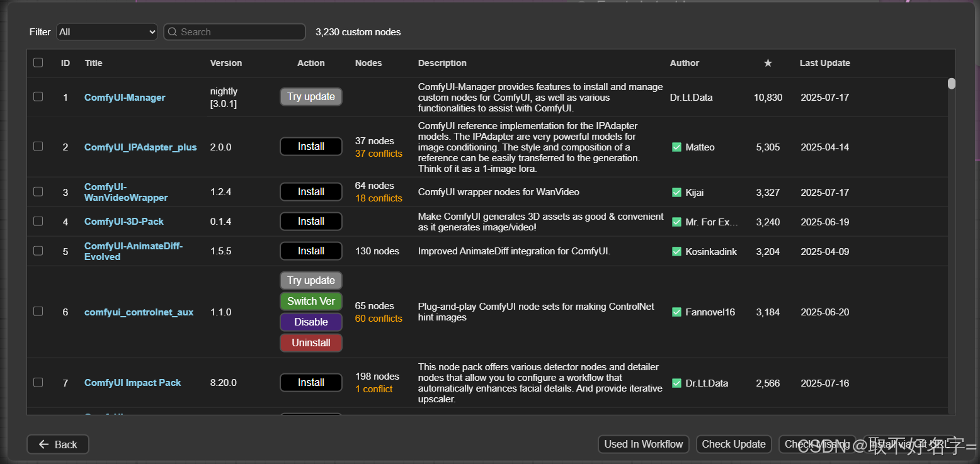The height and width of the screenshot is (464, 980).
Task: Sort by the ID column header
Action: pyautogui.click(x=66, y=63)
